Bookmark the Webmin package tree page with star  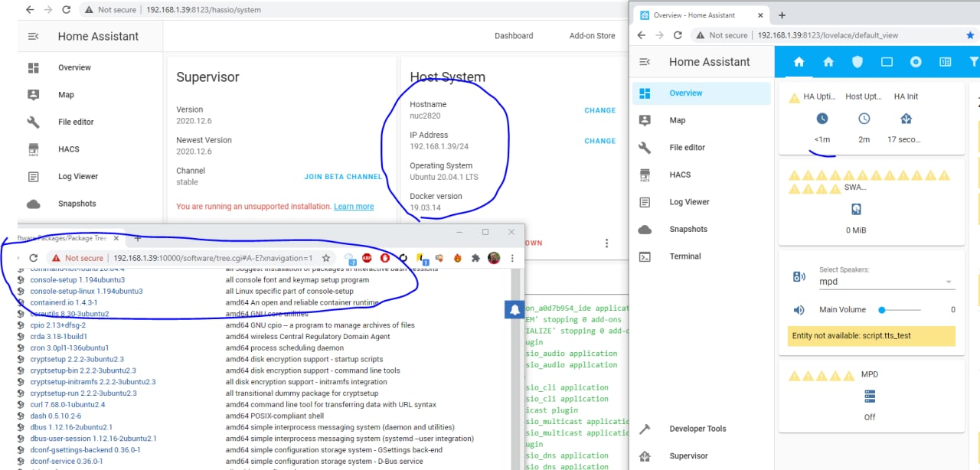click(326, 258)
